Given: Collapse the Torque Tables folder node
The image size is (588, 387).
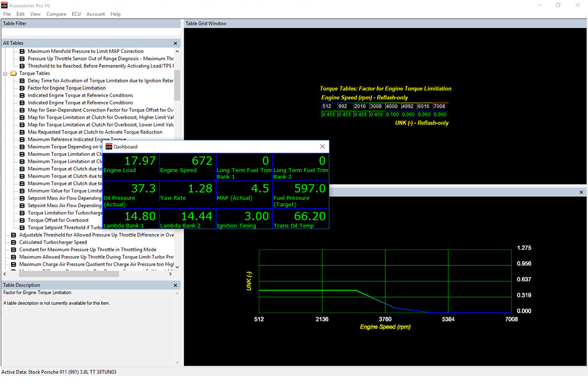Looking at the screenshot, I should pos(5,74).
